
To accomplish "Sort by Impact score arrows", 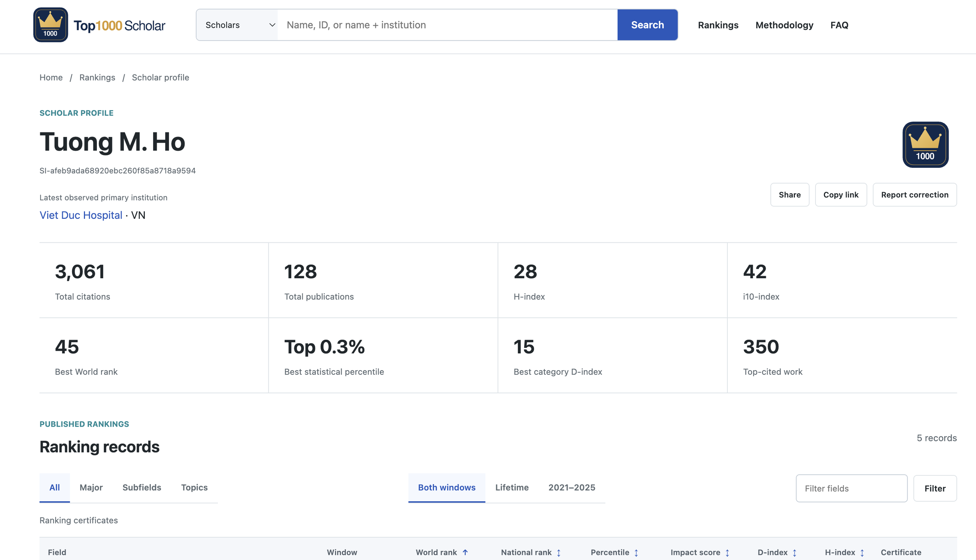I will [727, 552].
